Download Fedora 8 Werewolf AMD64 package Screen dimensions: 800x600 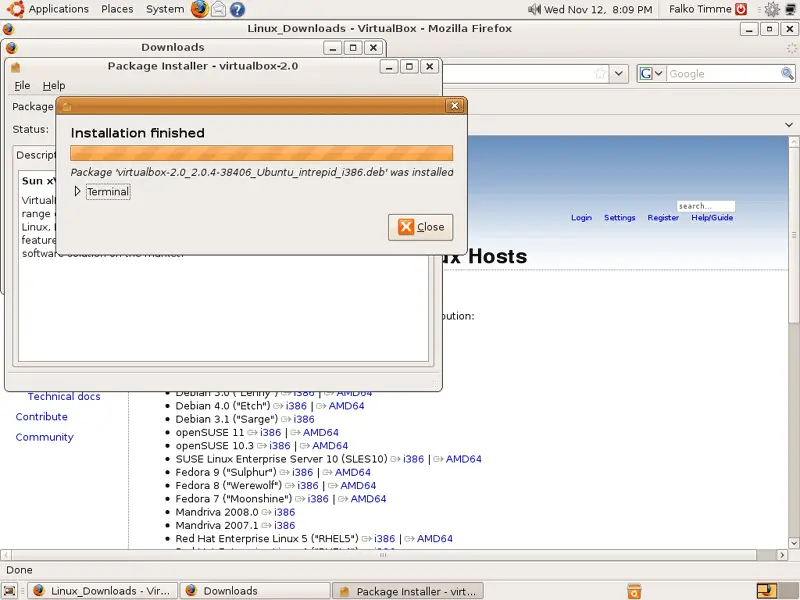point(358,486)
